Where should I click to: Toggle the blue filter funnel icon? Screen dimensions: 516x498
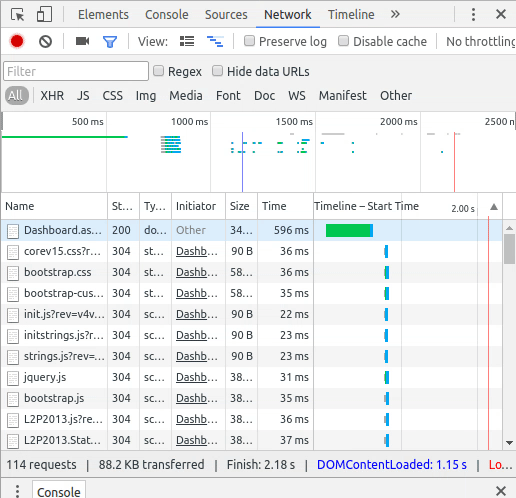pyautogui.click(x=110, y=42)
